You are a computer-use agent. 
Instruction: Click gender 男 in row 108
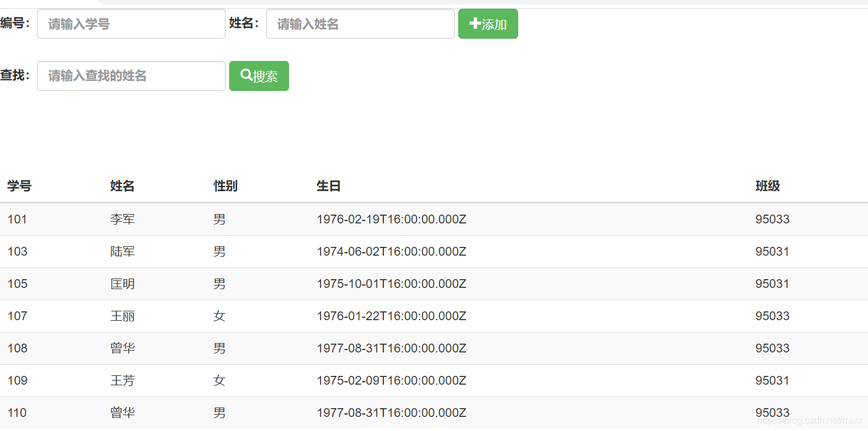[219, 348]
